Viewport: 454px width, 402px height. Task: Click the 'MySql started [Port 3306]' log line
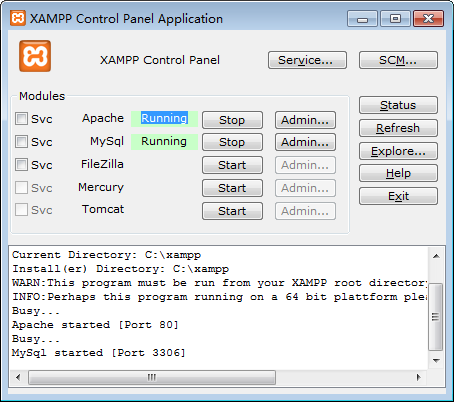pos(99,353)
